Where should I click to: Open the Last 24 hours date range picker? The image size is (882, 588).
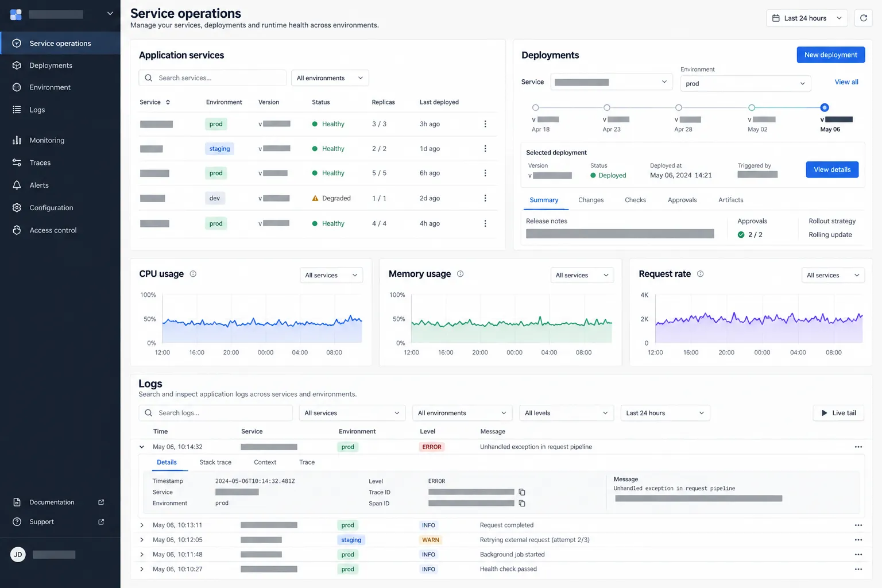click(x=807, y=18)
